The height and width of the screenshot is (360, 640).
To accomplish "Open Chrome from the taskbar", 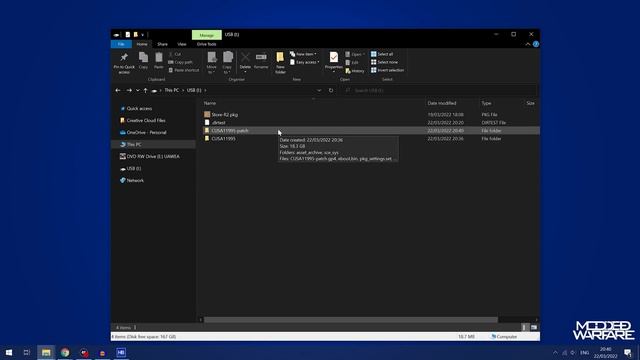I will pyautogui.click(x=65, y=353).
